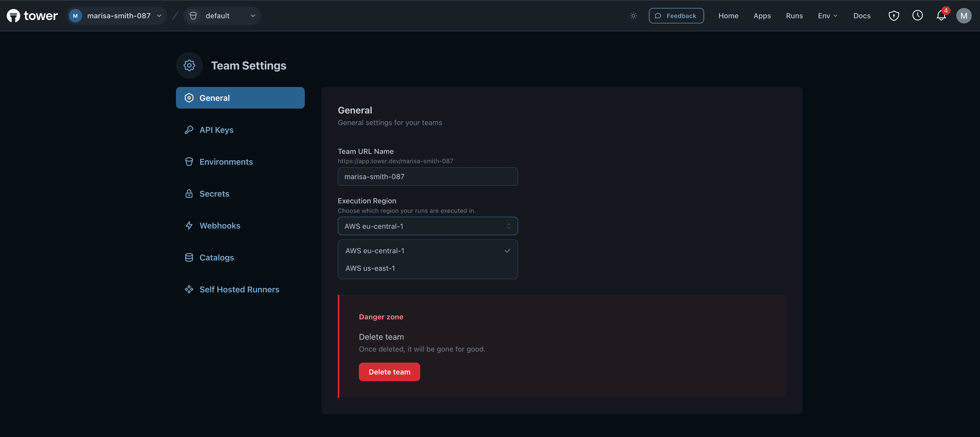This screenshot has width=980, height=437.
Task: Open the Env dropdown in navbar
Action: click(x=827, y=16)
